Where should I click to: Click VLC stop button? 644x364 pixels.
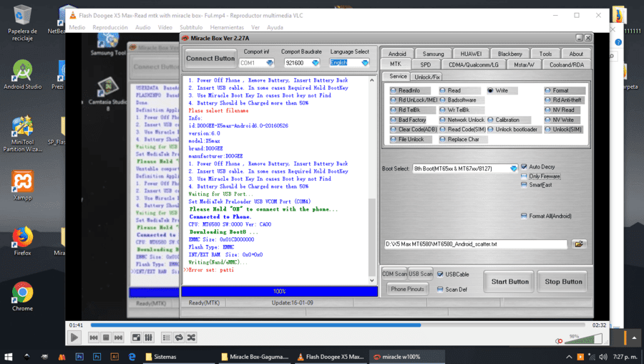point(106,337)
